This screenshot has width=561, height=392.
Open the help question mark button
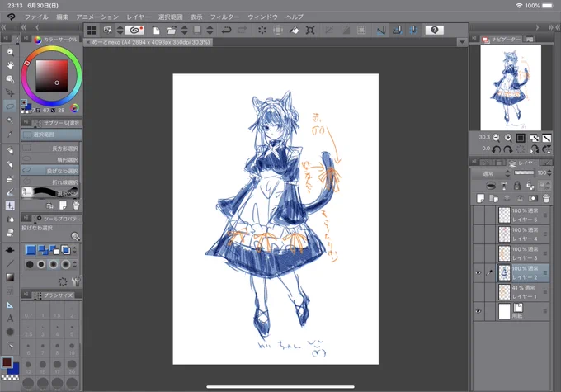pyautogui.click(x=434, y=30)
